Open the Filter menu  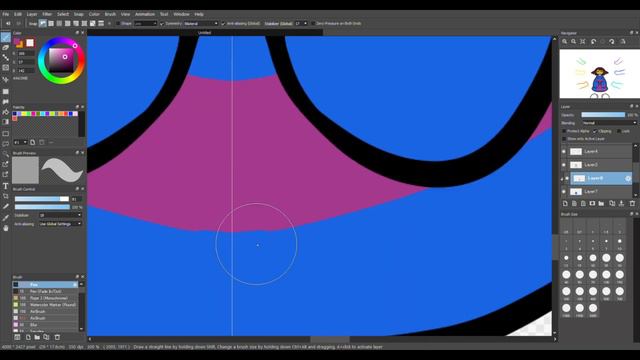(x=47, y=14)
